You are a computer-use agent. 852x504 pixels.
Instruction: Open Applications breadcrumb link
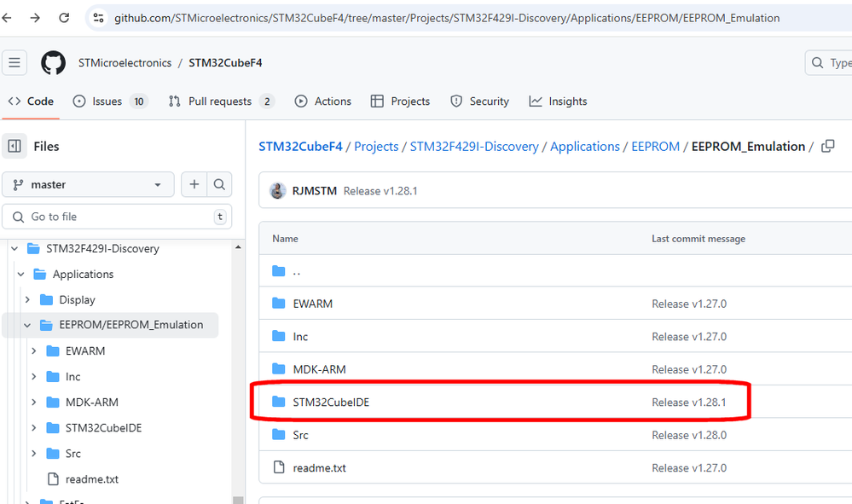[585, 147]
